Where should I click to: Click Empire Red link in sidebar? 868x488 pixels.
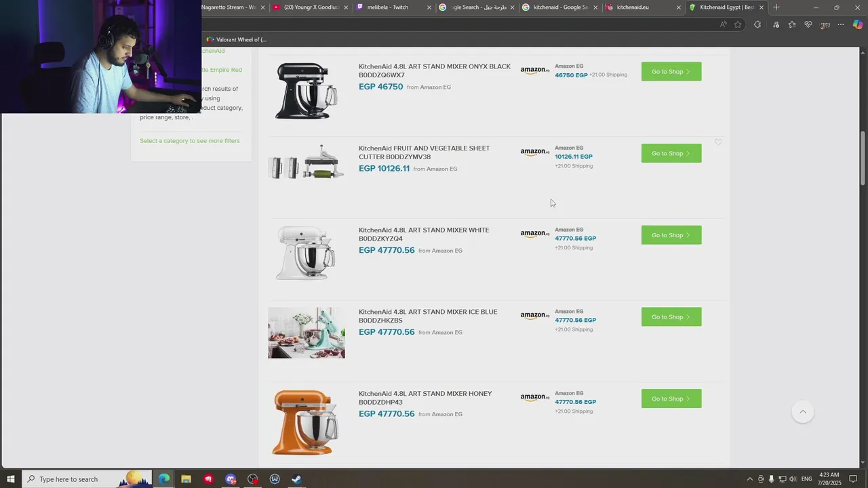click(222, 70)
